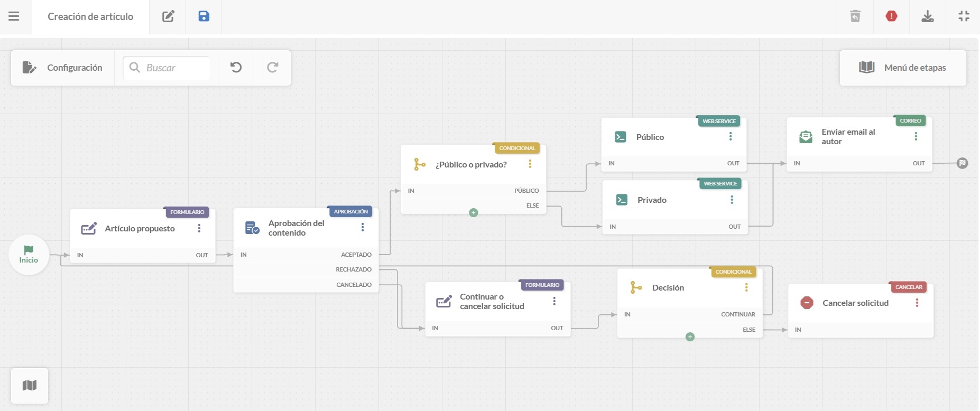
Task: Select the PÚBLICO output port
Action: tap(526, 191)
